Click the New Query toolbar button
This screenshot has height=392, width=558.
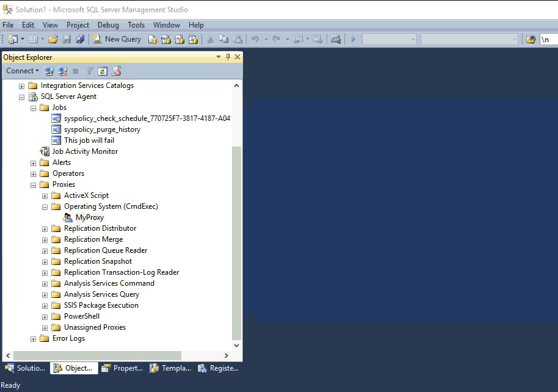point(117,39)
